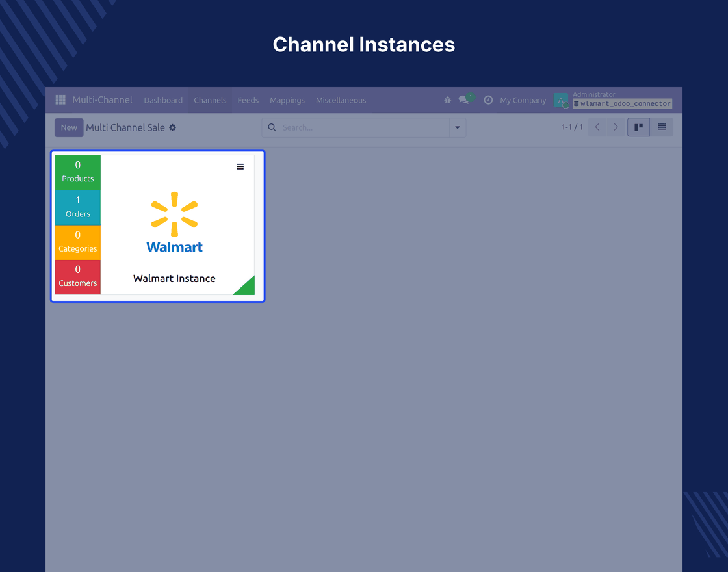Image resolution: width=728 pixels, height=572 pixels.
Task: Click the green corner status ribbon
Action: (x=246, y=287)
